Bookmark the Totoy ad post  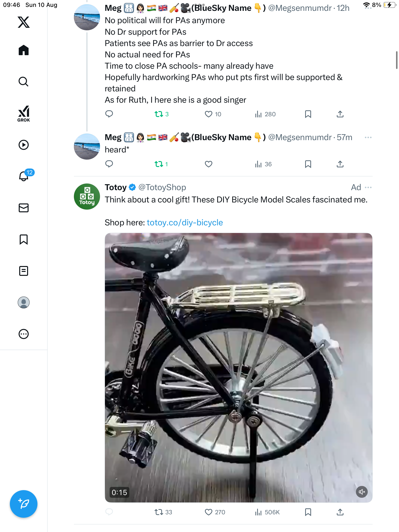click(x=308, y=512)
